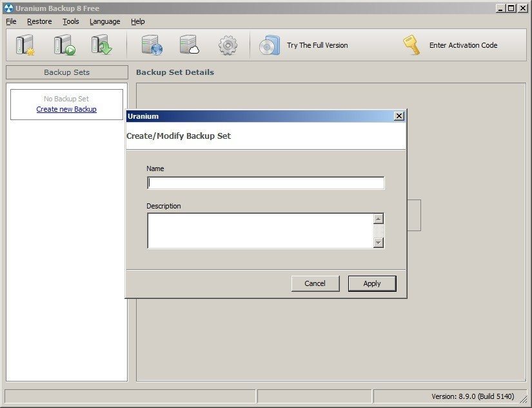Click inside the Description text area
The height and width of the screenshot is (408, 532).
tap(258, 229)
